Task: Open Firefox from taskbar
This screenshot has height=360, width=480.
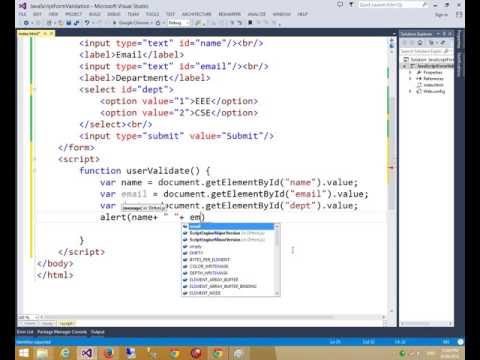Action: tap(109, 353)
